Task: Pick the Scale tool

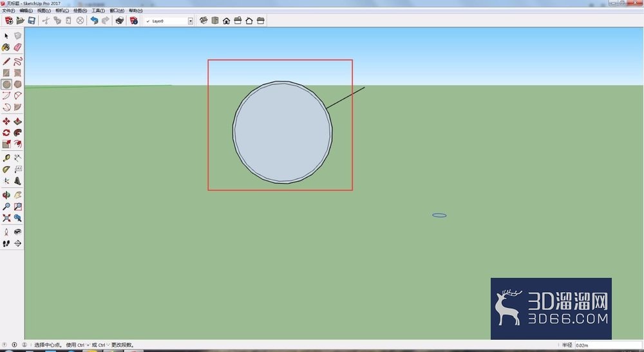Action: [6, 144]
